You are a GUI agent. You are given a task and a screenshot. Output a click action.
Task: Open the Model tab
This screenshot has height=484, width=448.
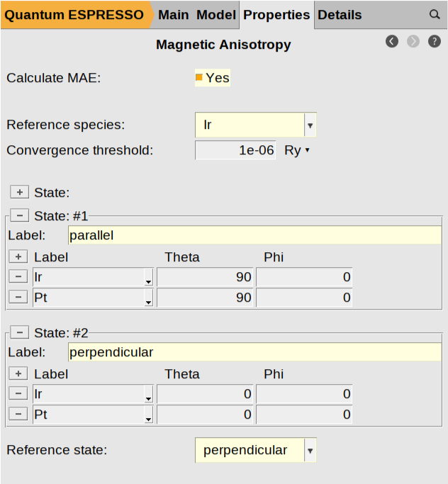pyautogui.click(x=216, y=15)
